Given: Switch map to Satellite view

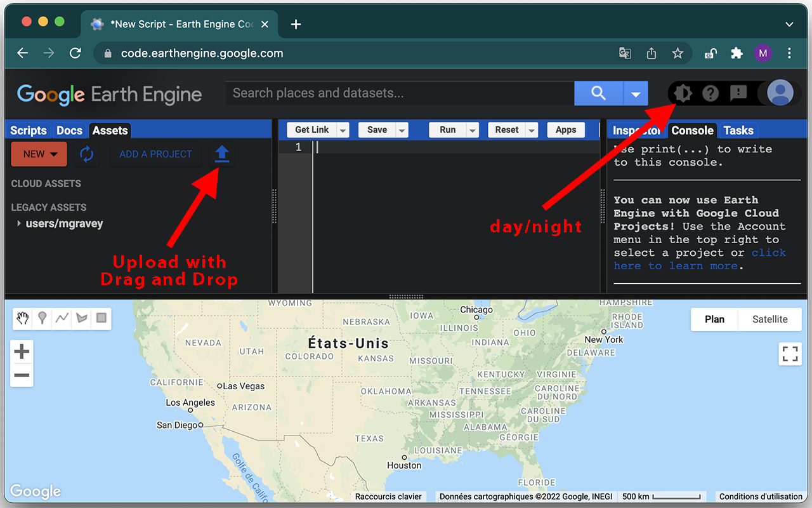Looking at the screenshot, I should click(x=769, y=319).
